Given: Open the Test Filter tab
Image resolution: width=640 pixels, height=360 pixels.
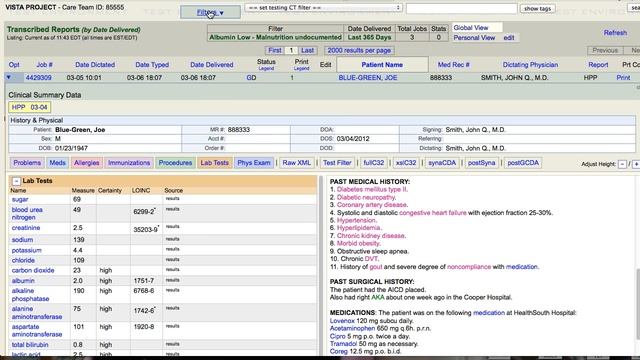Looking at the screenshot, I should [337, 163].
